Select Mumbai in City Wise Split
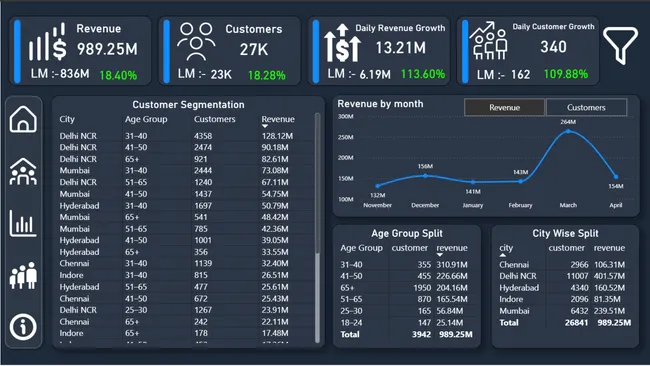 pyautogui.click(x=514, y=311)
